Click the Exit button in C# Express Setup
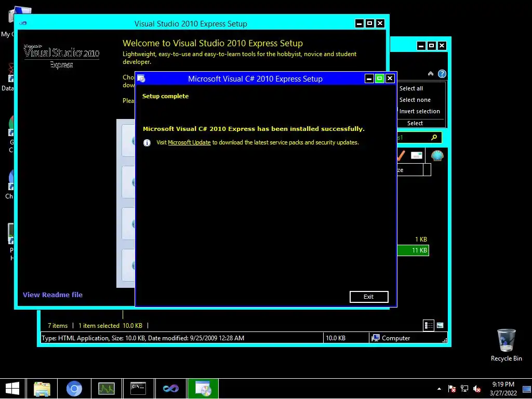Screen dimensions: 532x399 click(369, 297)
